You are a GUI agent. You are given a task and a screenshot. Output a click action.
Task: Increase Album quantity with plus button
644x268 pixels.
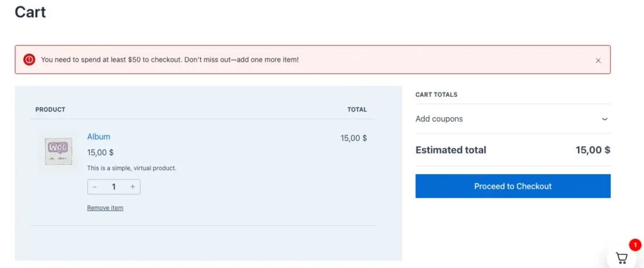pyautogui.click(x=132, y=187)
